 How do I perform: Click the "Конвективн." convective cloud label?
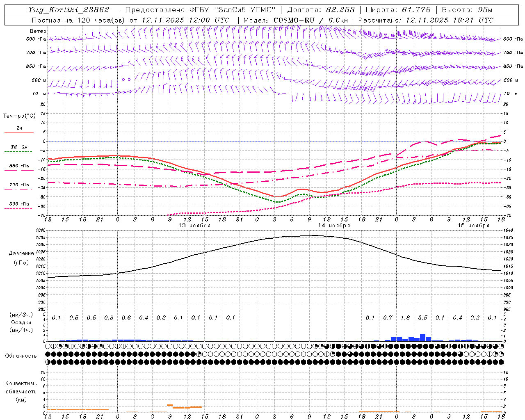point(21,383)
